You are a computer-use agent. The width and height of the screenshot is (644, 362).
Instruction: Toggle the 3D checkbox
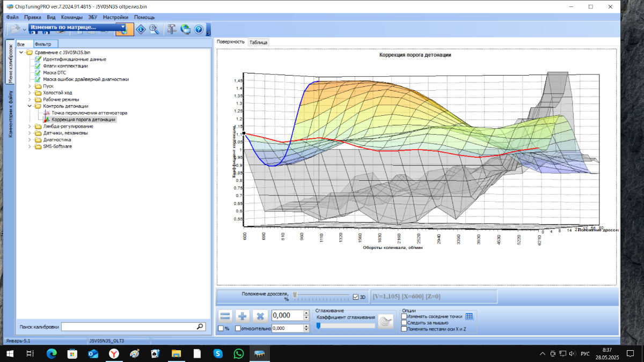pos(355,297)
